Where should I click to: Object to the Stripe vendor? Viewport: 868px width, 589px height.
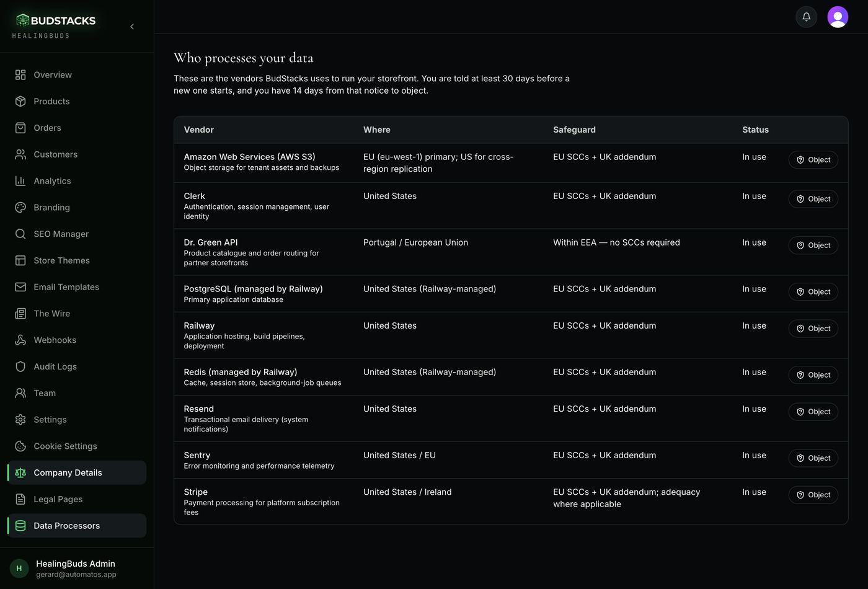[813, 495]
